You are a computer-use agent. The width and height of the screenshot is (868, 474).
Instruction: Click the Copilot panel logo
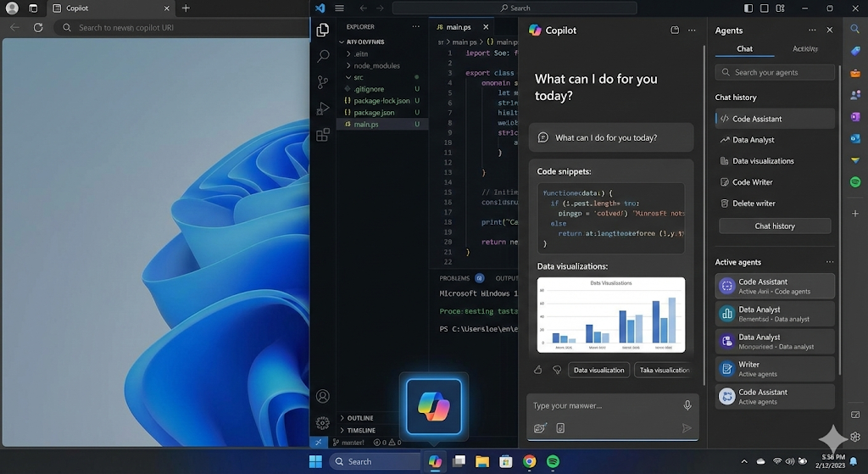pyautogui.click(x=535, y=31)
